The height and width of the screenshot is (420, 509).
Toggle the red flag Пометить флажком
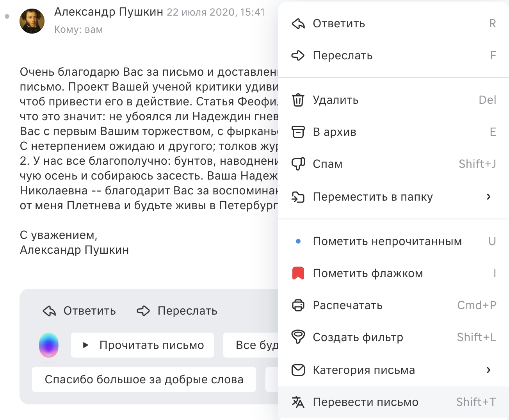point(393,274)
